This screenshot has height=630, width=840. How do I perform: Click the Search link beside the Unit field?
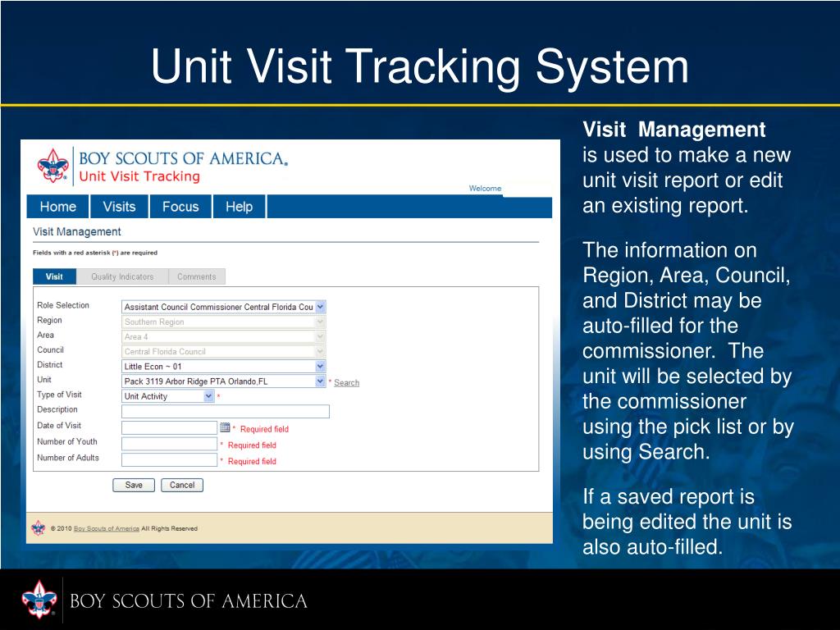[x=347, y=382]
